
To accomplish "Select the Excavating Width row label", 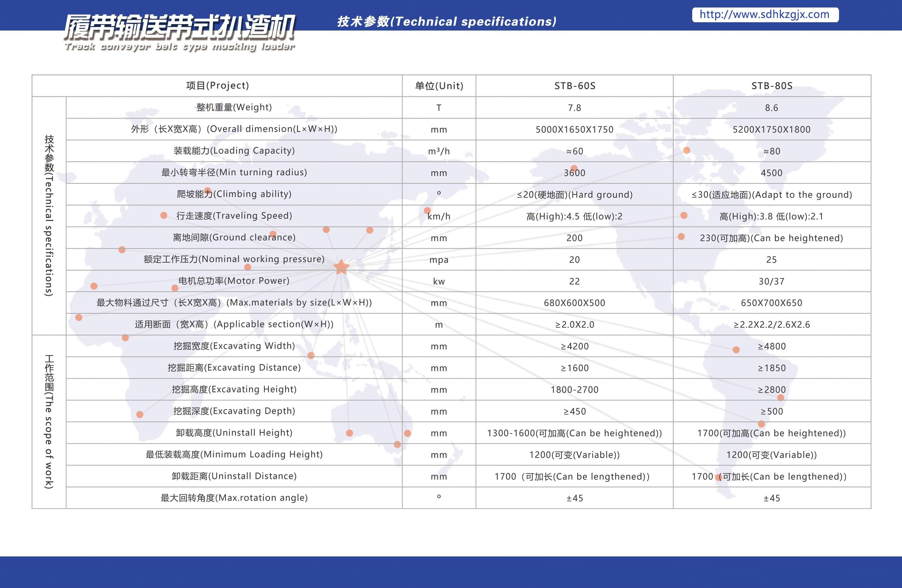I will tap(234, 346).
